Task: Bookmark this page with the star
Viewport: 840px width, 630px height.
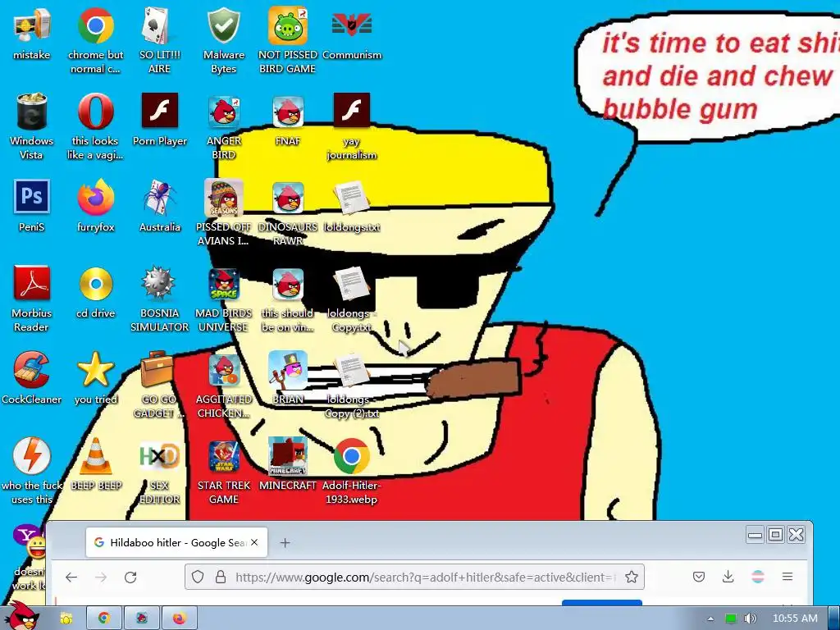Action: [632, 577]
